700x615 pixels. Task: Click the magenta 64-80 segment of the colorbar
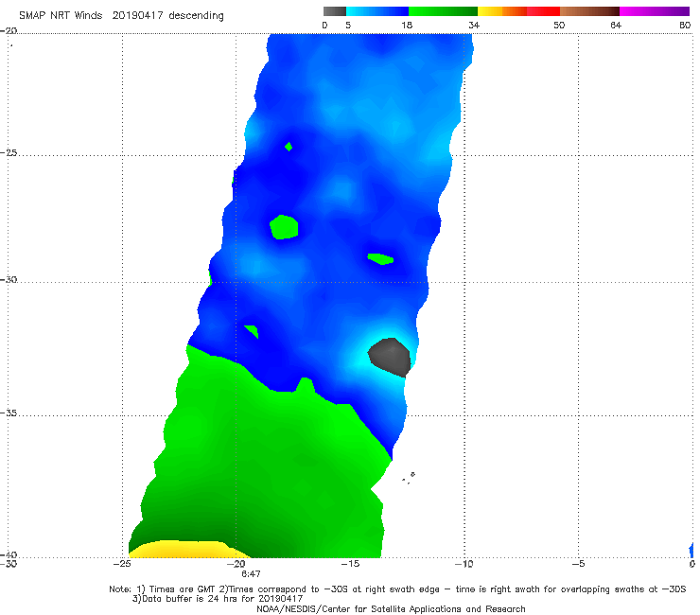(x=655, y=11)
